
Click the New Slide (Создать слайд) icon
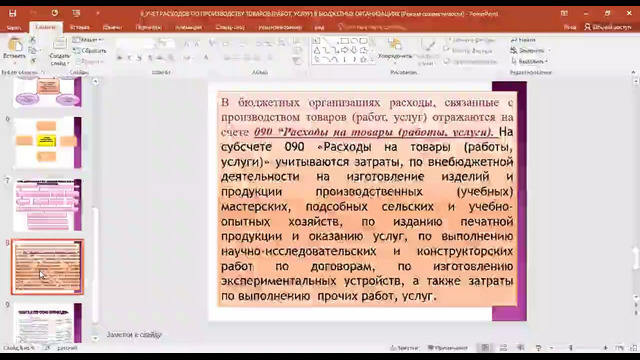[60, 44]
